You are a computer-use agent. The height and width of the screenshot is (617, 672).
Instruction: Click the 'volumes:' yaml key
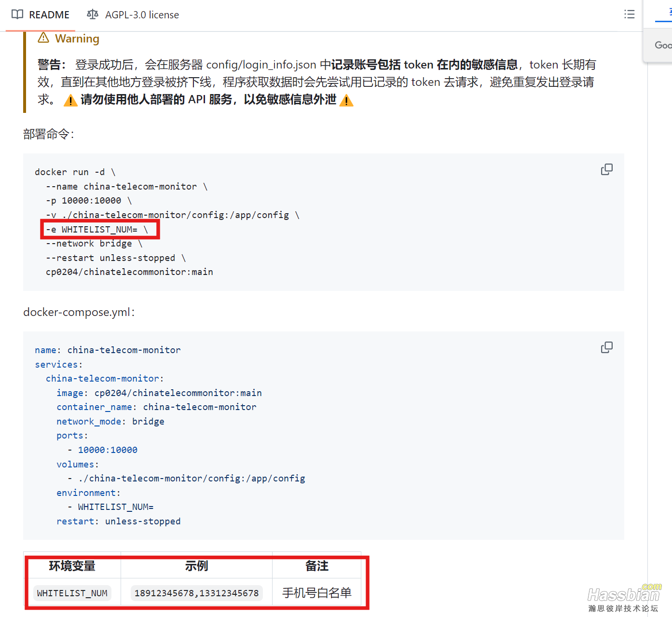click(78, 464)
